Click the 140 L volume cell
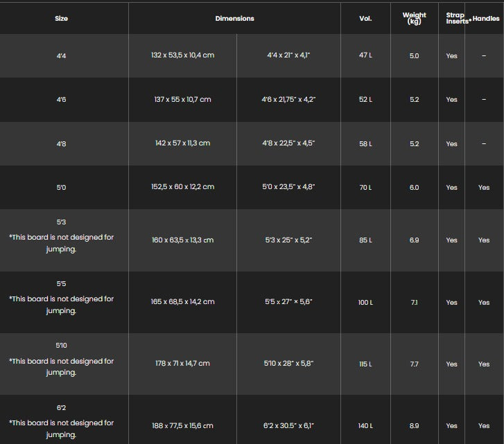The width and height of the screenshot is (504, 444). coord(365,425)
